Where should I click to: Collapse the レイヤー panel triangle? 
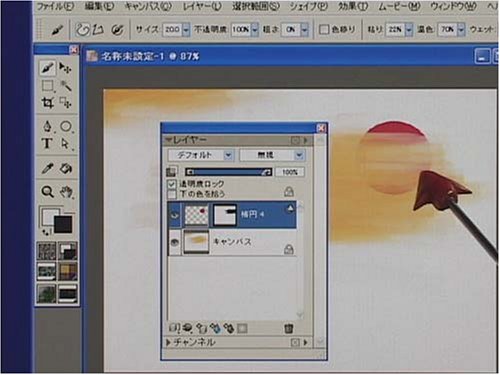(x=169, y=139)
